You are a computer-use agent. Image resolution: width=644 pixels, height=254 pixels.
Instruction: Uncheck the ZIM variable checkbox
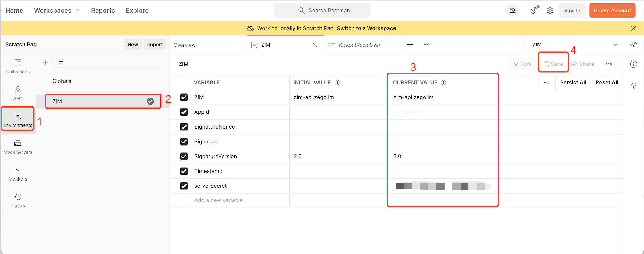click(184, 97)
